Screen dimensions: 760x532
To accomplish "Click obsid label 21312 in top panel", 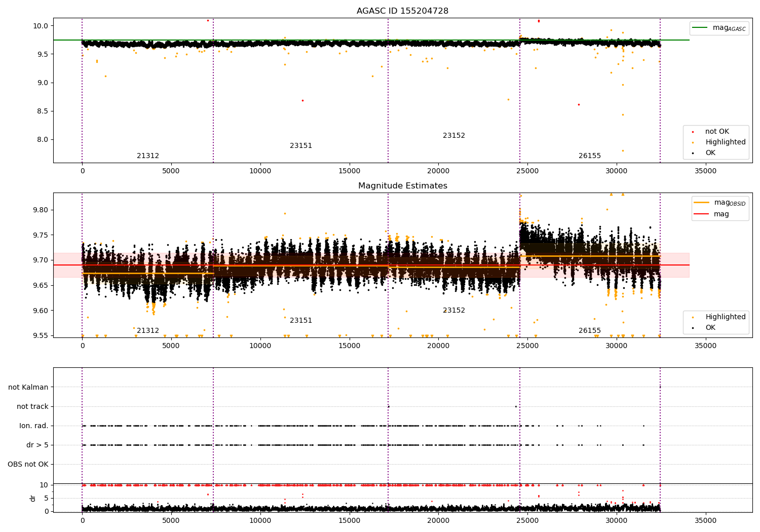I will [x=148, y=156].
